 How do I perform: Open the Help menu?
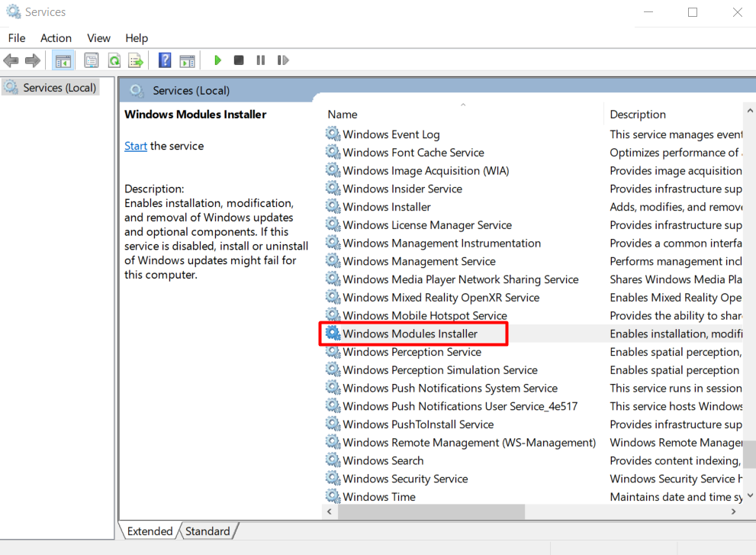click(137, 38)
